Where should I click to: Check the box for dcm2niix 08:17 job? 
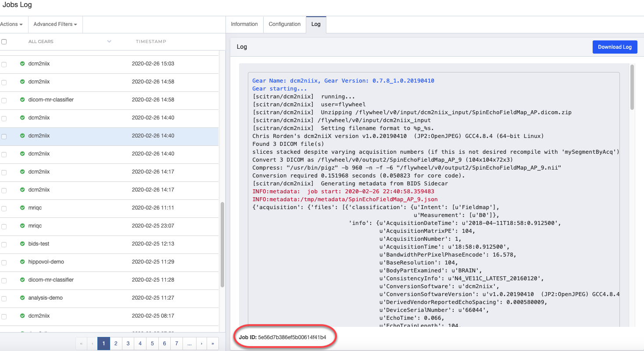pos(4,316)
